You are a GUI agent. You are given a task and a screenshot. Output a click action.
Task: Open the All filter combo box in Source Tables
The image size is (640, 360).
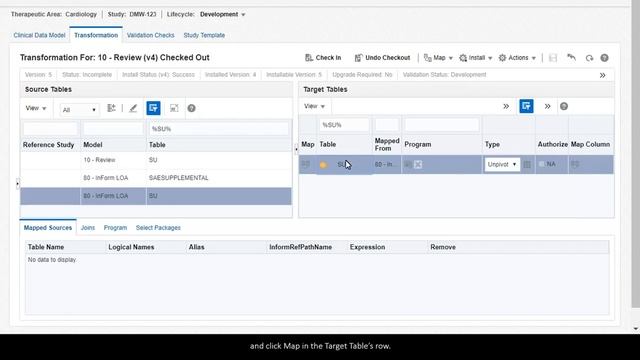pos(79,109)
